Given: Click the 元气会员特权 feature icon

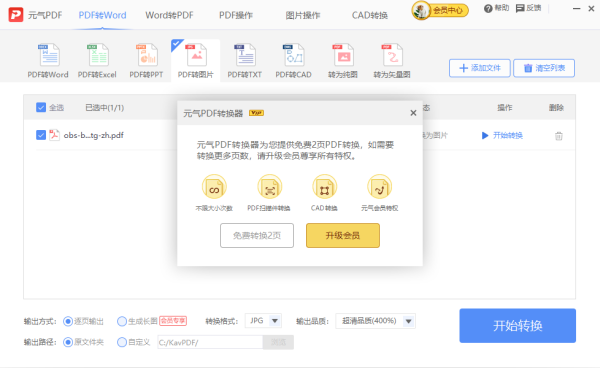Looking at the screenshot, I should (x=380, y=187).
